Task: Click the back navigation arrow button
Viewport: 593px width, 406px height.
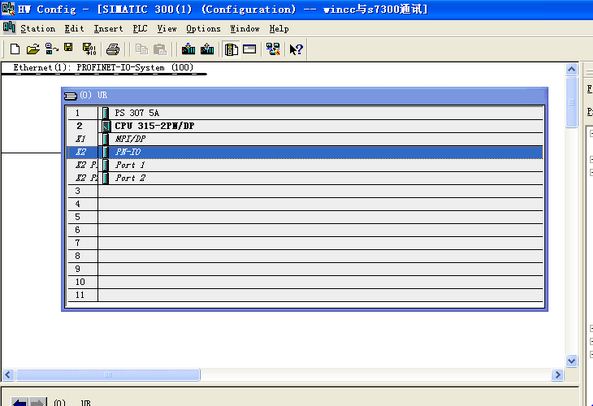Action: (20, 402)
